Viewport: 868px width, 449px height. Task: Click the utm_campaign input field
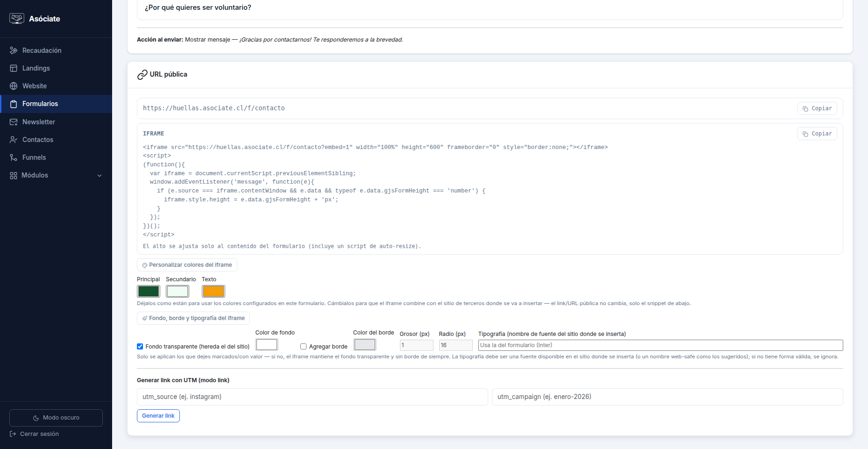click(x=668, y=397)
